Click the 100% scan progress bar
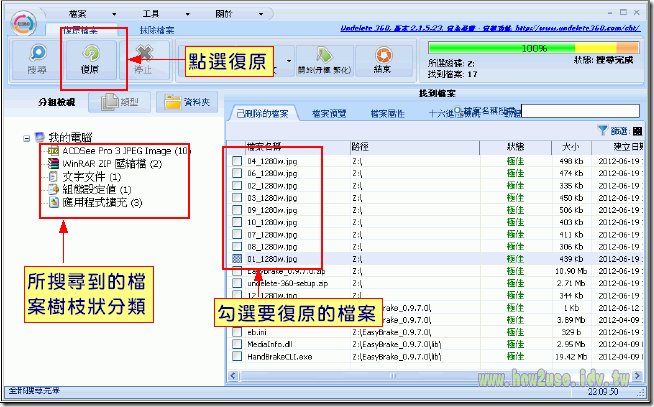The image size is (654, 407). click(534, 48)
